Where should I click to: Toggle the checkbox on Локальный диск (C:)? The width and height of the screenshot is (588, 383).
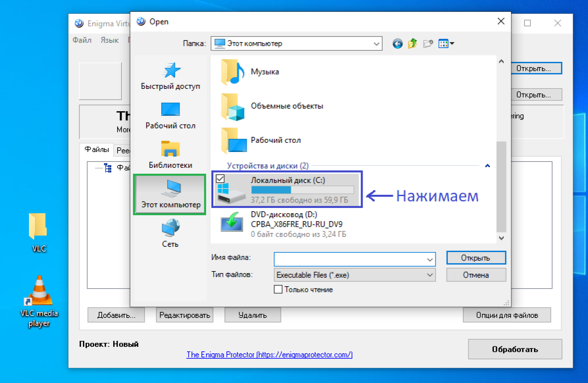pos(220,179)
